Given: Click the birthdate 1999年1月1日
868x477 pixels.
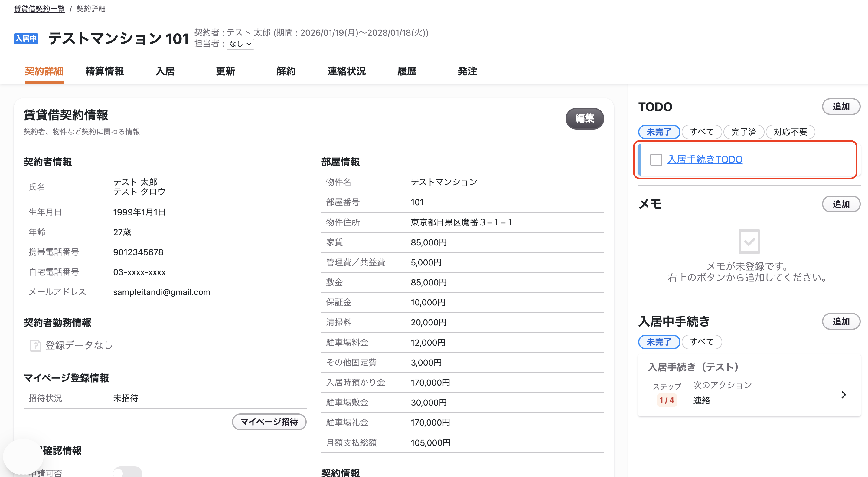Looking at the screenshot, I should (x=139, y=212).
